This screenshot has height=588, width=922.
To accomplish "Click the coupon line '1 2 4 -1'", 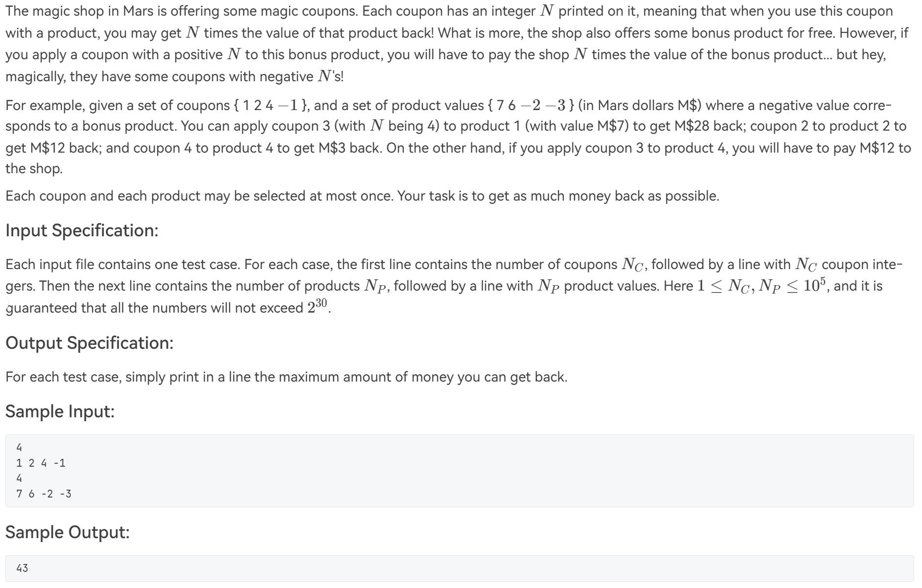I will [x=41, y=463].
